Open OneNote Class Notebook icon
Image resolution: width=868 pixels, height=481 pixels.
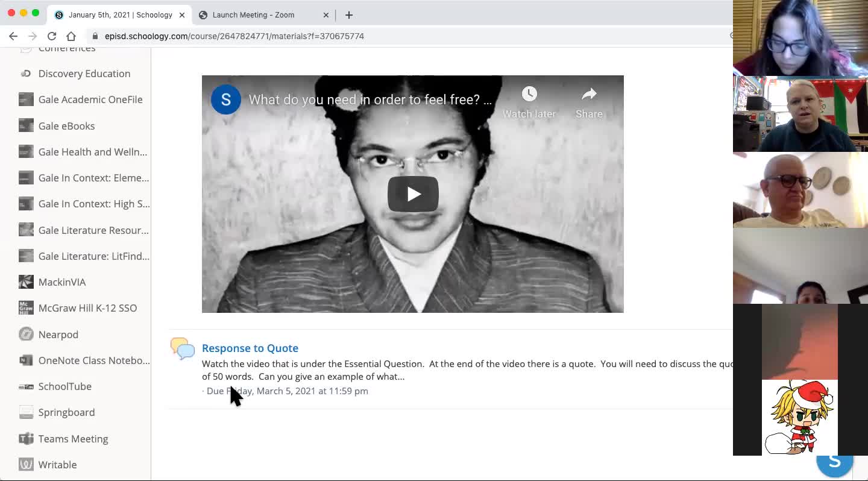[x=26, y=360]
